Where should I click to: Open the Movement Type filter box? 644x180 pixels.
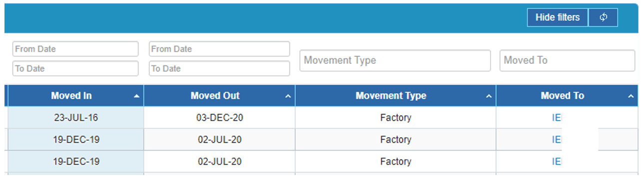click(395, 60)
